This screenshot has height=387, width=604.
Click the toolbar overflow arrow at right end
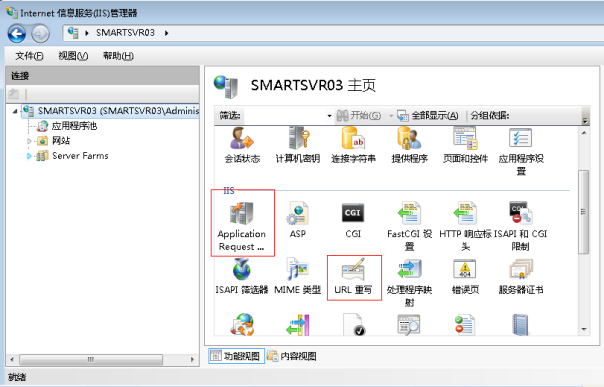(585, 121)
